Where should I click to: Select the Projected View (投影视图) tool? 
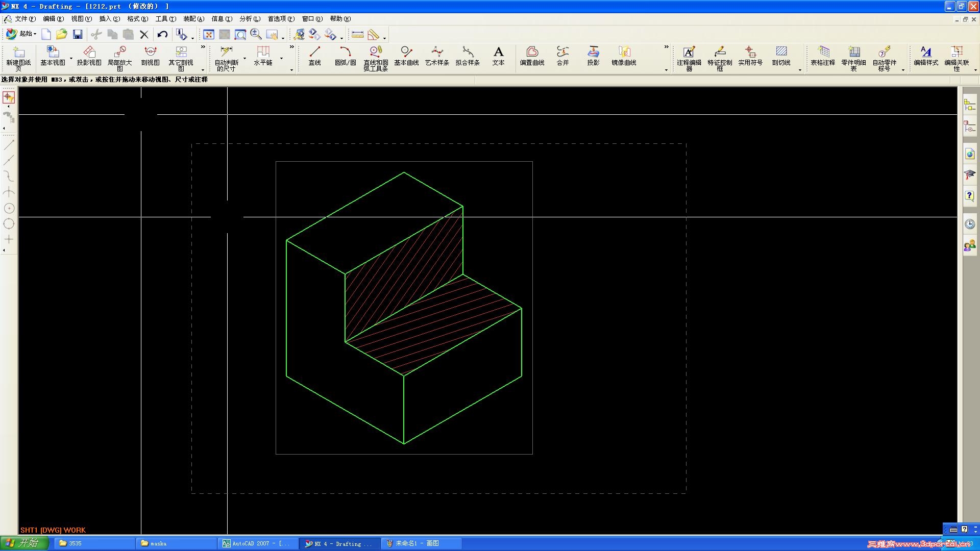[x=89, y=56]
